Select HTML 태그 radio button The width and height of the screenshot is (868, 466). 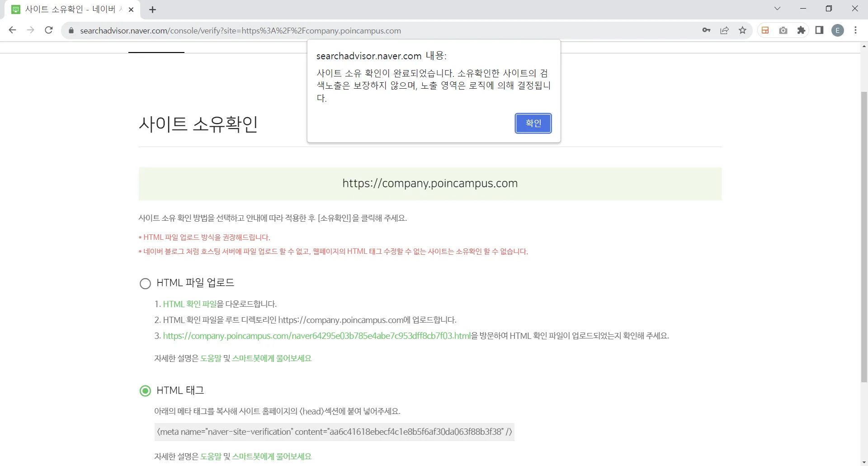tap(145, 391)
